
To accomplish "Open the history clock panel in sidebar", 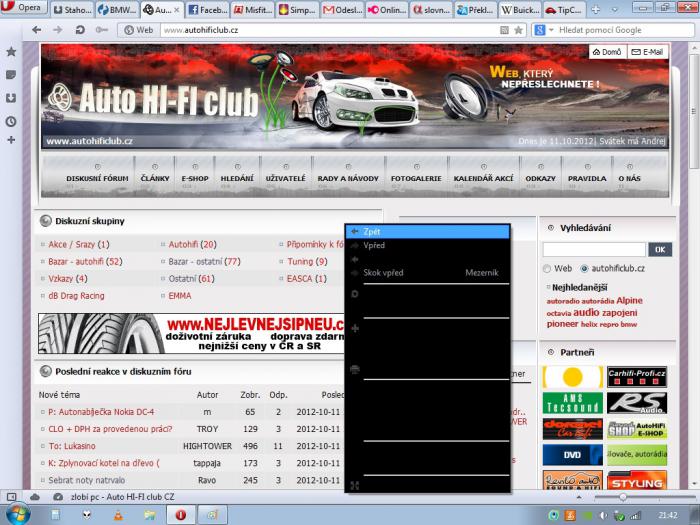I will pos(10,121).
